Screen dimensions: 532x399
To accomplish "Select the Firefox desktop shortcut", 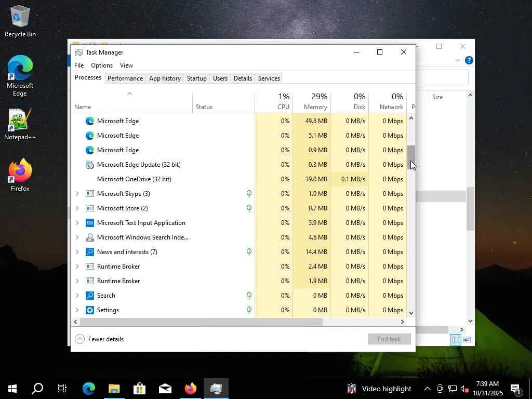I will point(20,175).
